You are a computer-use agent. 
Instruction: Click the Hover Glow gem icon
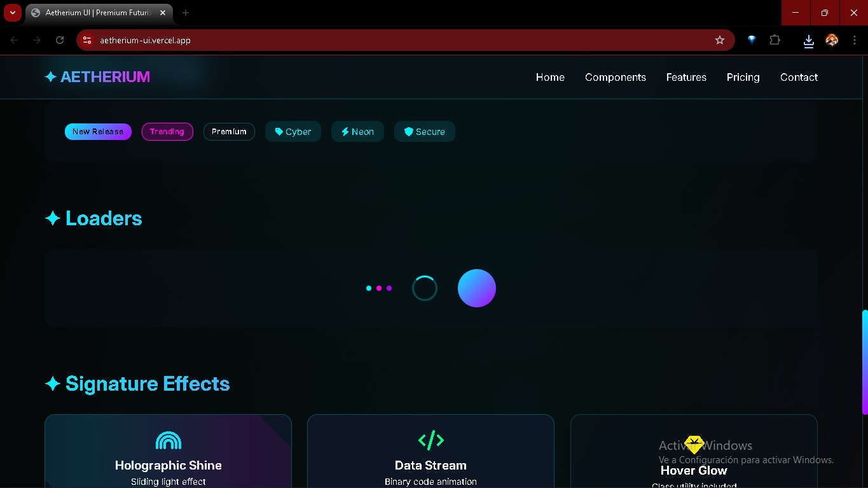coord(694,445)
